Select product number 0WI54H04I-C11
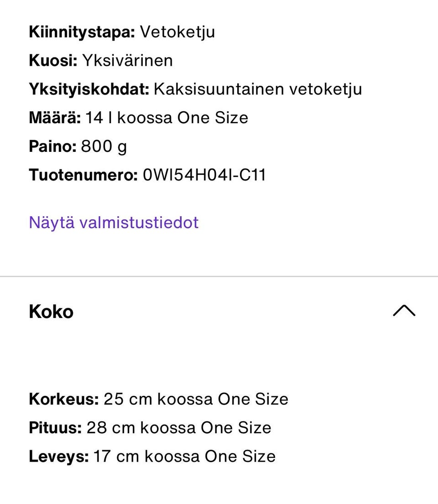 204,175
